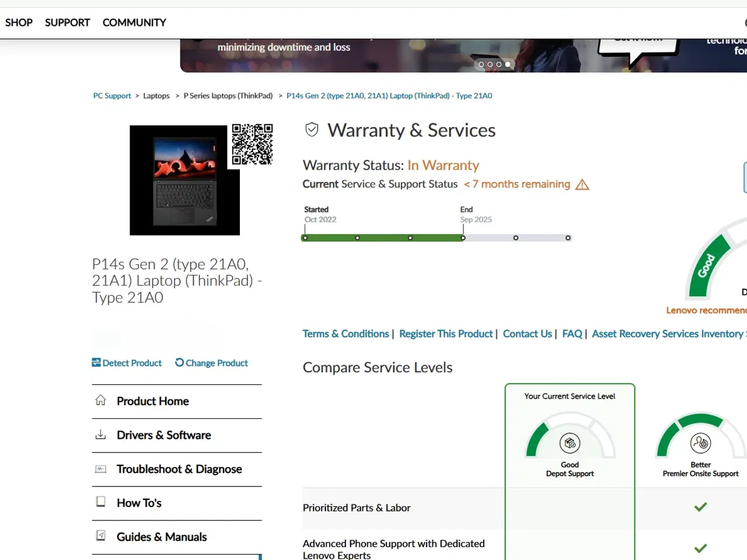This screenshot has height=560, width=747.
Task: Click '< 7 months remaining' text
Action: 517,184
